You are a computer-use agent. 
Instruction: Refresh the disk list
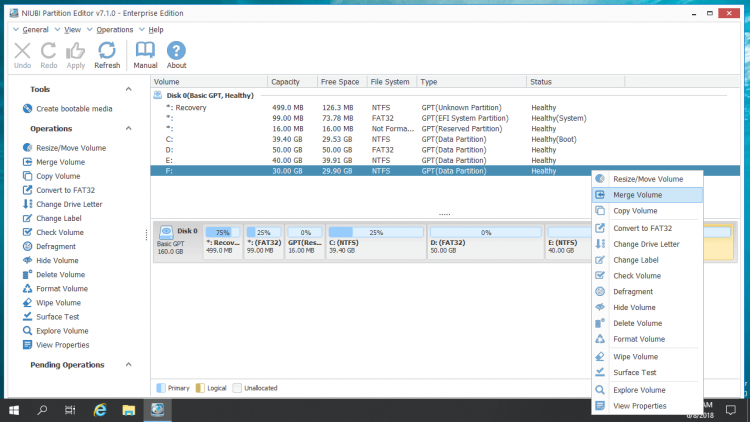point(107,55)
